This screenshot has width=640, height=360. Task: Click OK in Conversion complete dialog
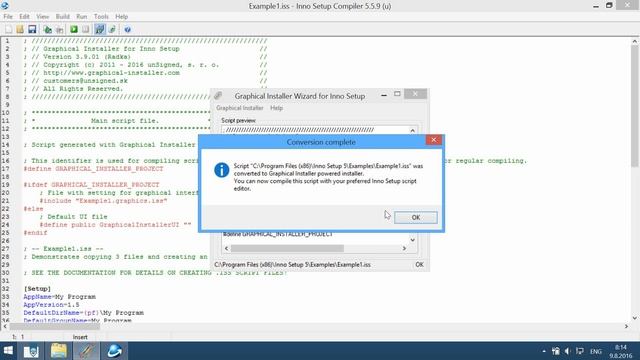point(416,217)
